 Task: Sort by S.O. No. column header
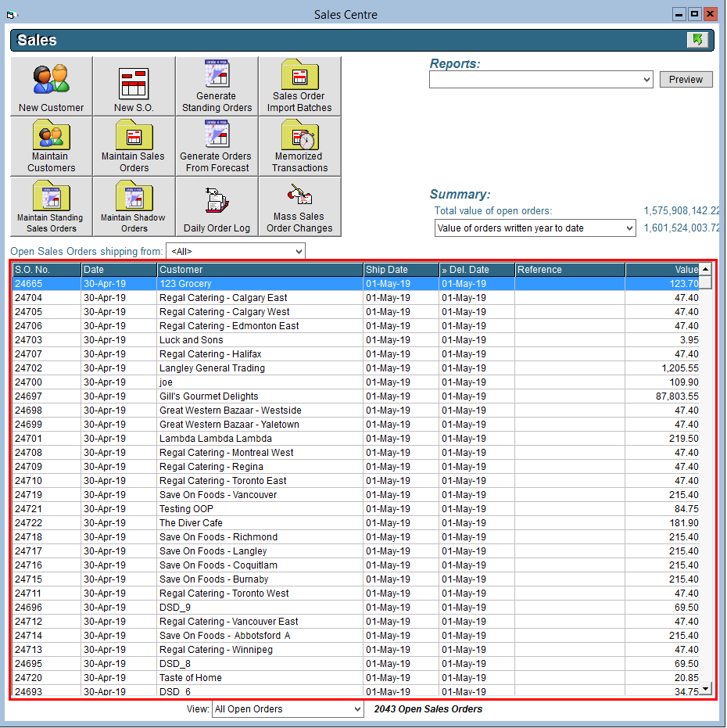46,270
